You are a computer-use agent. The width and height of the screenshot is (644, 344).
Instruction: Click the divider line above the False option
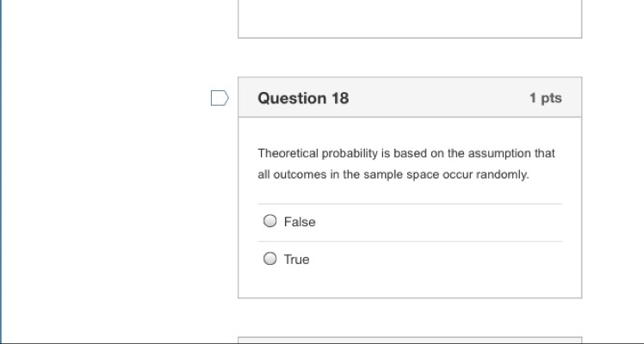[x=410, y=204]
